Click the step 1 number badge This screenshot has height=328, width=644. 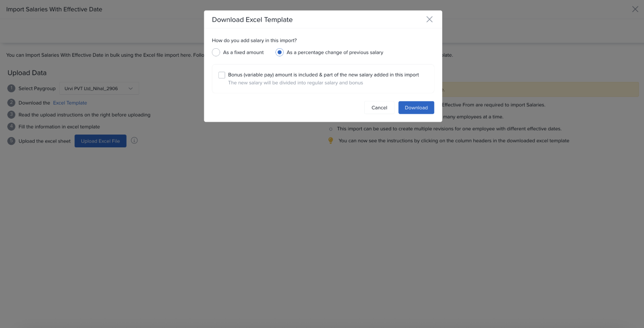pos(11,88)
